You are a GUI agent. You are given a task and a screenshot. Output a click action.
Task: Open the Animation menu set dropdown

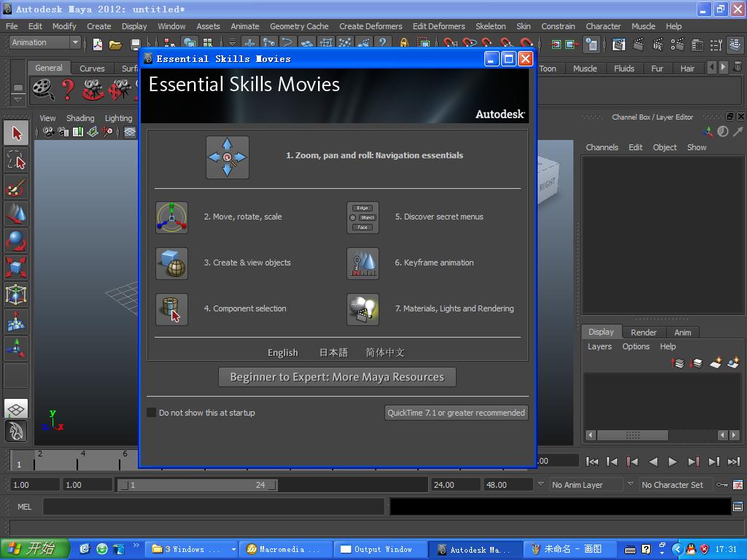pyautogui.click(x=44, y=43)
